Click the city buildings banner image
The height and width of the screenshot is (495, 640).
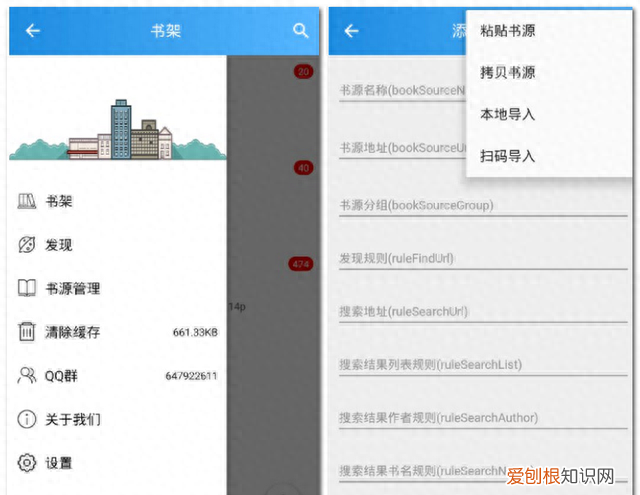click(x=117, y=130)
